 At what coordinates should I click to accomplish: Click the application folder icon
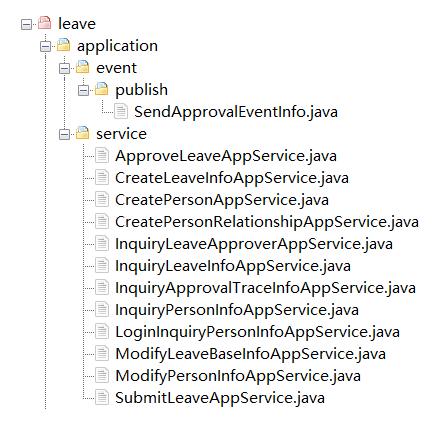63,45
